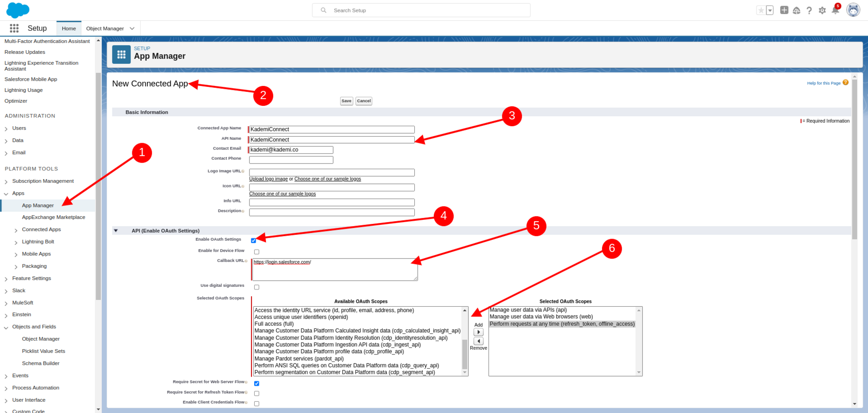Open Schema Builder in the sidebar

click(41, 364)
